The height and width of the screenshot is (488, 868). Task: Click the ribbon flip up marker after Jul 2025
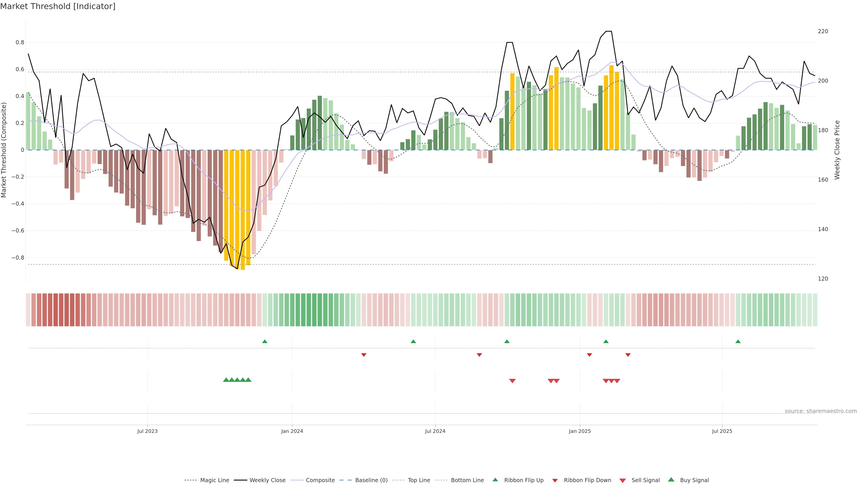tap(738, 342)
